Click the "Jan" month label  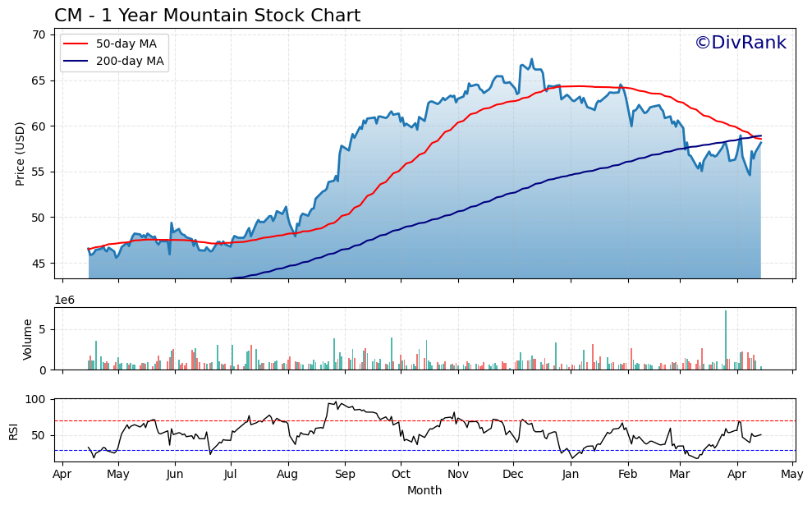[571, 475]
